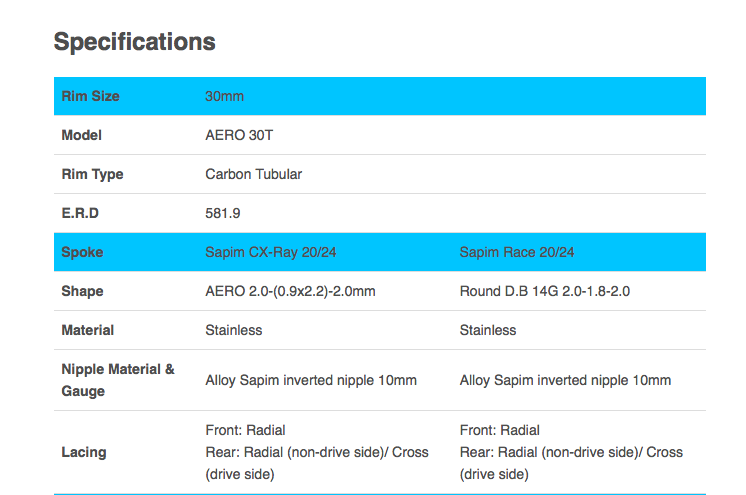
Task: Select the Shape row label
Action: click(82, 291)
